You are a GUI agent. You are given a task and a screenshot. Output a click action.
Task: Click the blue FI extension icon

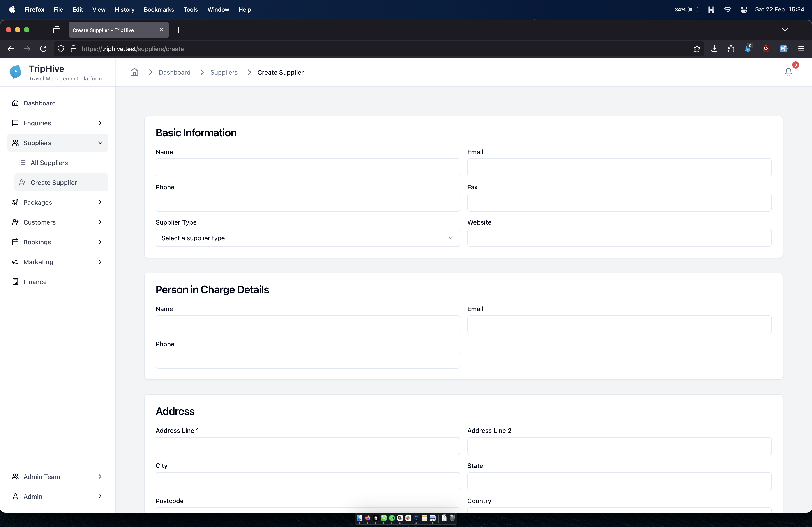[783, 49]
